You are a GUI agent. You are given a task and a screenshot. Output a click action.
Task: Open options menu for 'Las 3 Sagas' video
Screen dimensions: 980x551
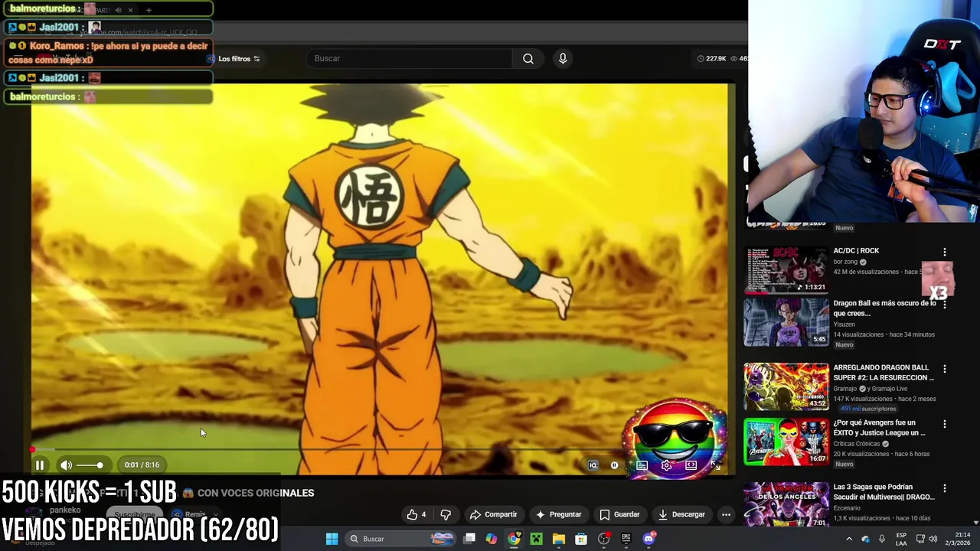945,488
